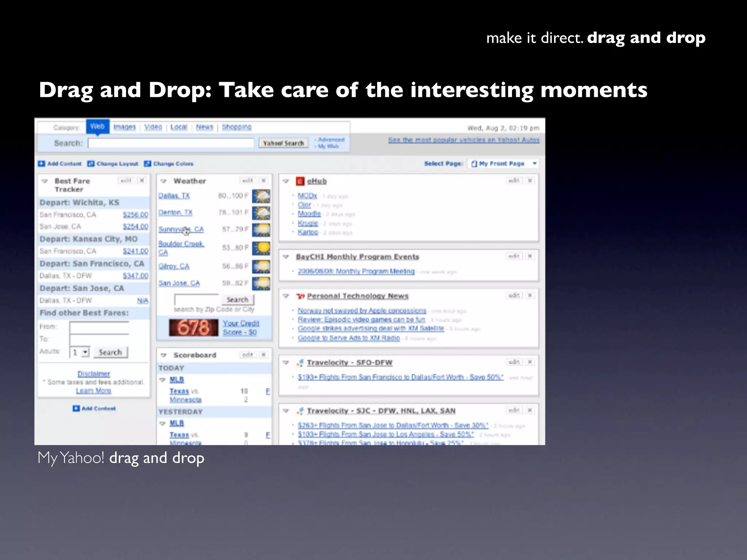Select the Web search tab
This screenshot has width=747, height=560.
pyautogui.click(x=97, y=127)
